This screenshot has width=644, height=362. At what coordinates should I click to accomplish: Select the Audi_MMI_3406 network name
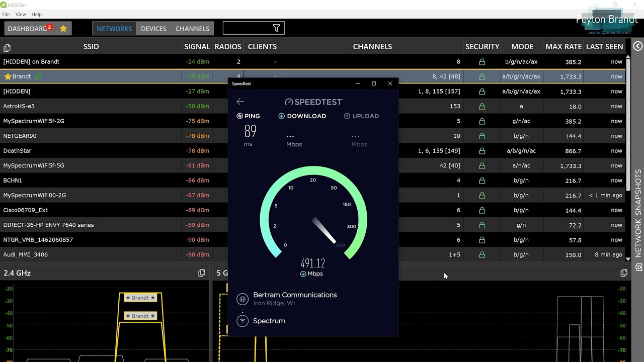[26, 255]
